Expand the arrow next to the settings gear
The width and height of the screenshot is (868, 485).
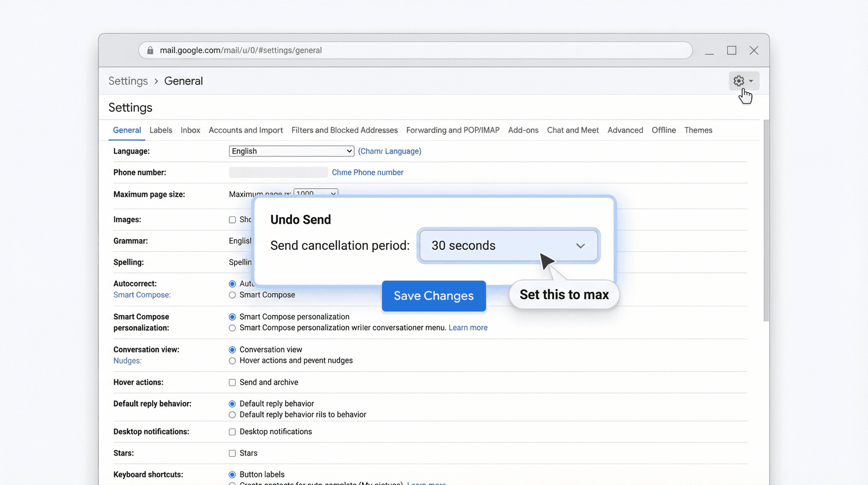[750, 81]
